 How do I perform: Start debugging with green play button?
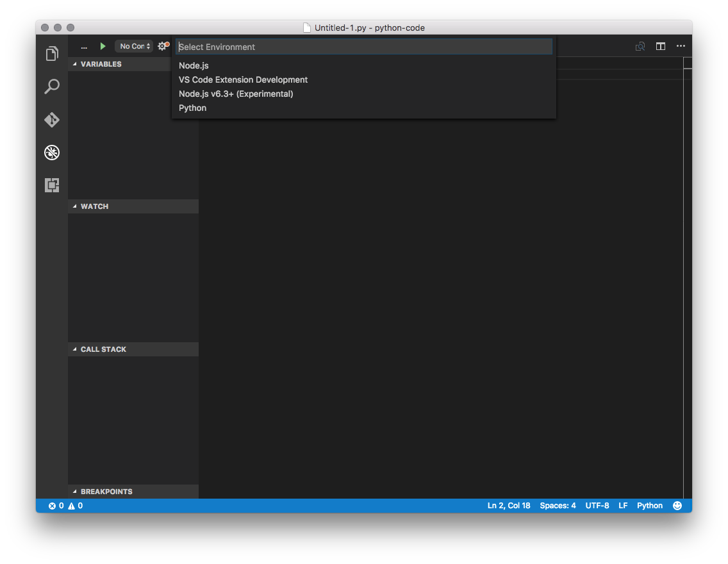(103, 46)
